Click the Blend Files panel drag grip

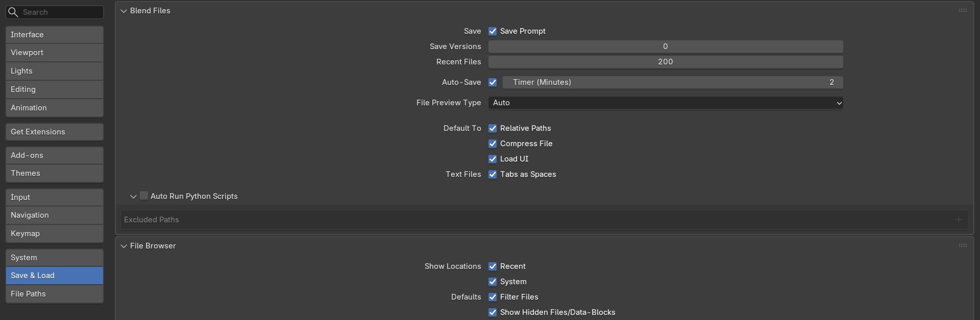[x=963, y=10]
